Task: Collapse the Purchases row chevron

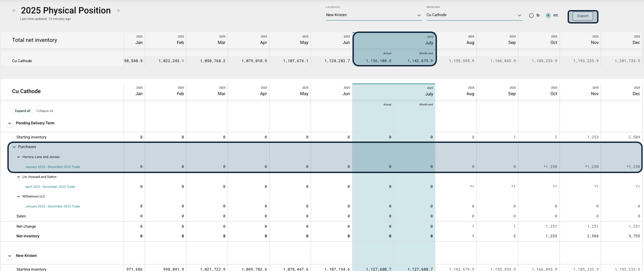Action: (14, 147)
